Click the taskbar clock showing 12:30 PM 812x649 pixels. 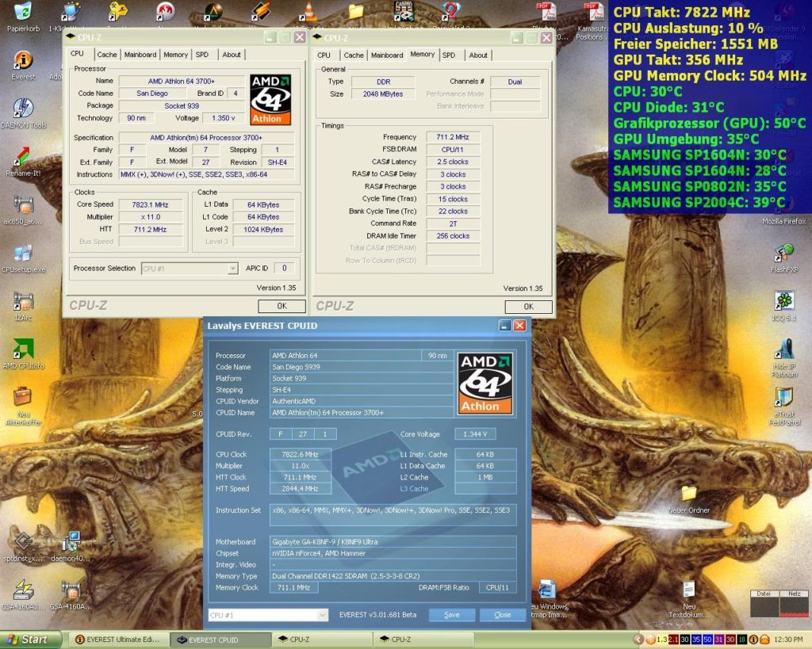(x=788, y=639)
